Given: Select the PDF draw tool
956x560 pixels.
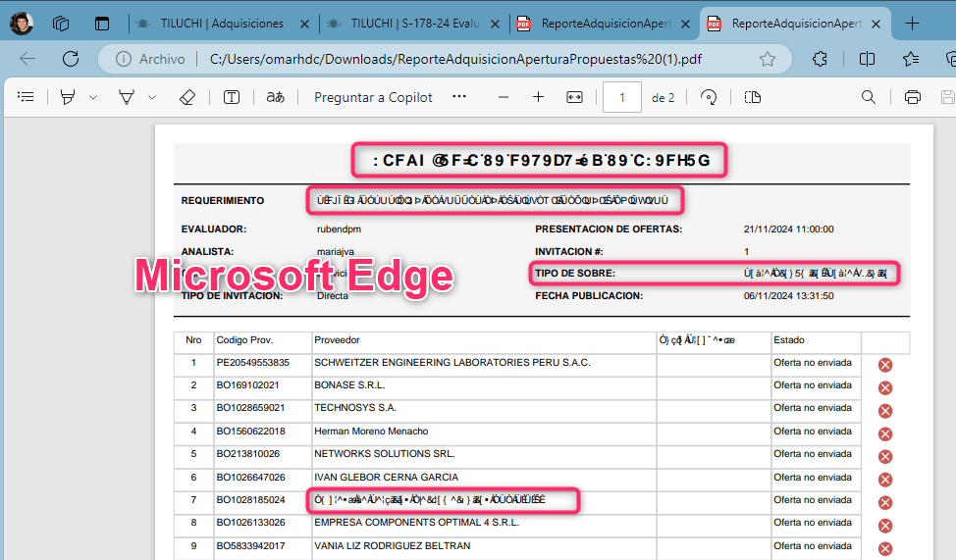Looking at the screenshot, I should coord(127,97).
